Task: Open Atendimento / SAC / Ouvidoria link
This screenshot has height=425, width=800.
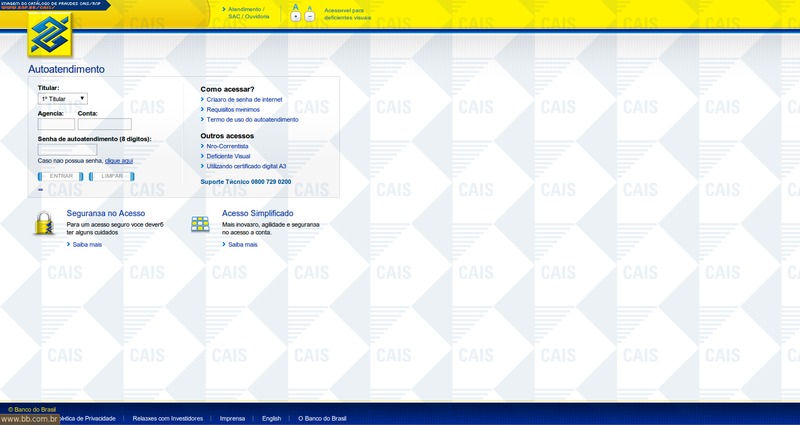Action: 248,13
